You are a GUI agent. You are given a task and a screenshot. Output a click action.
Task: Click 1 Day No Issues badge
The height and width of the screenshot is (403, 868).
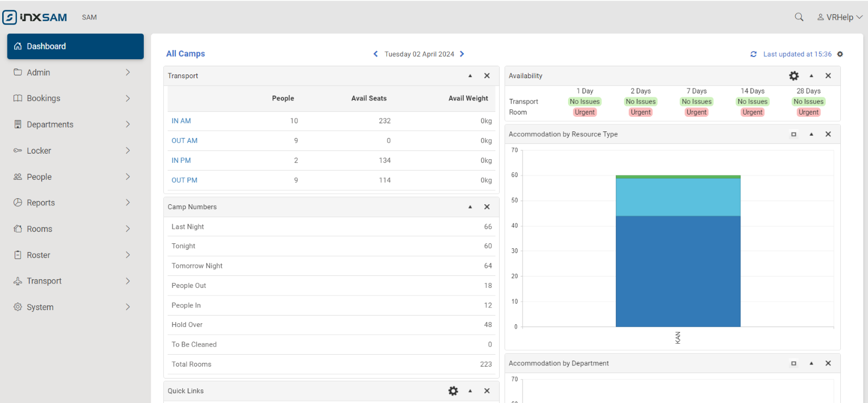(x=585, y=102)
